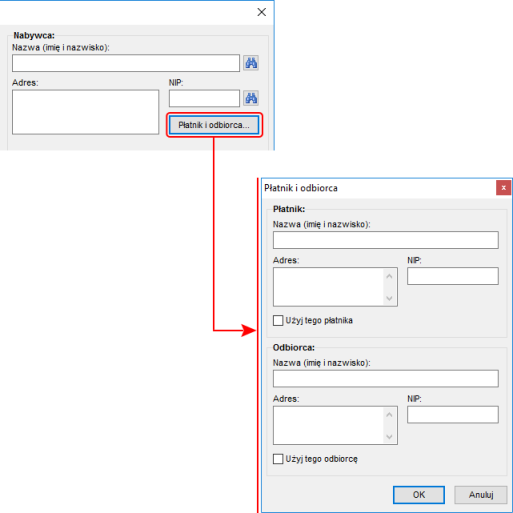Click the Płatnik Nazwa input field
Viewport: 513px width, 513px height.
pos(386,240)
